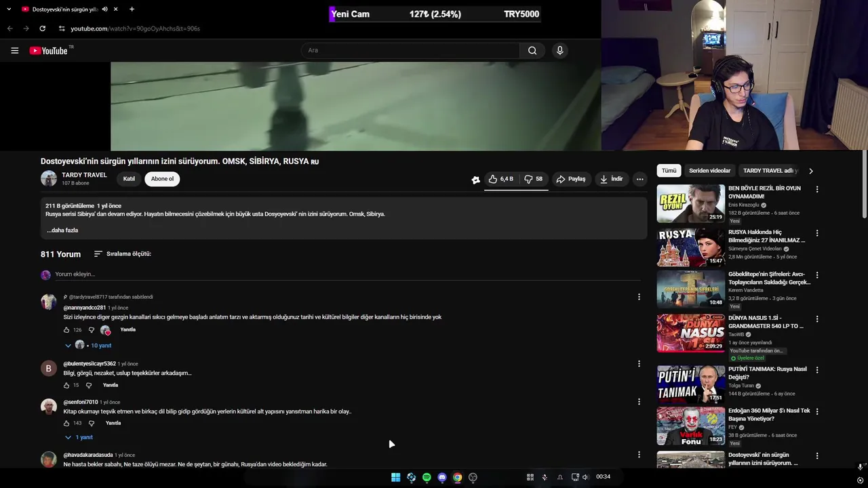Open the TARDY TRAVEL channel avatar

coord(49,178)
